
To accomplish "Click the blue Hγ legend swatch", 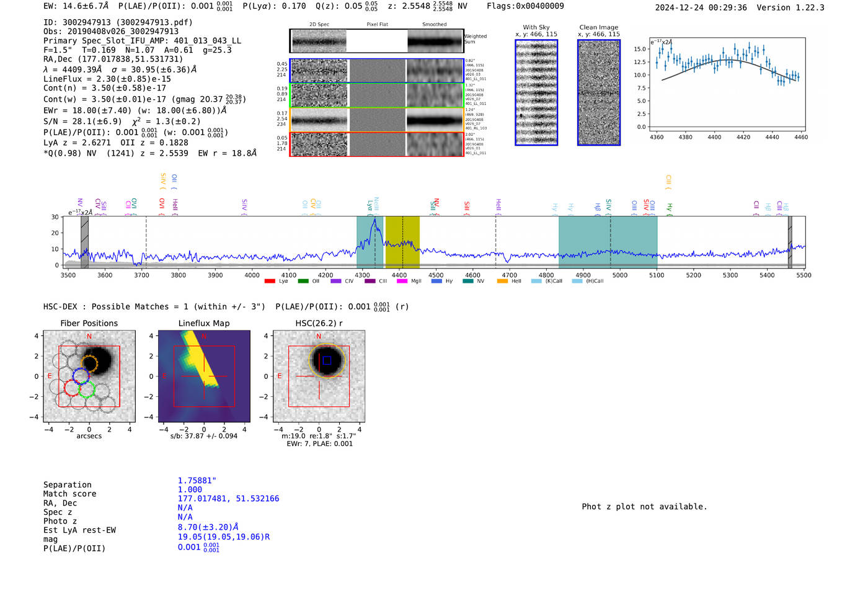I will (x=436, y=281).
